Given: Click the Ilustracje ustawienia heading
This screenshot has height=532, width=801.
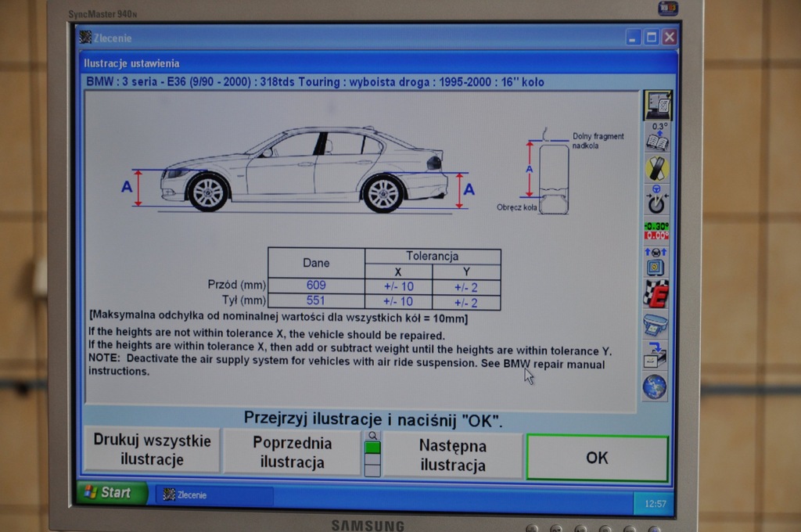Looking at the screenshot, I should click(x=131, y=63).
